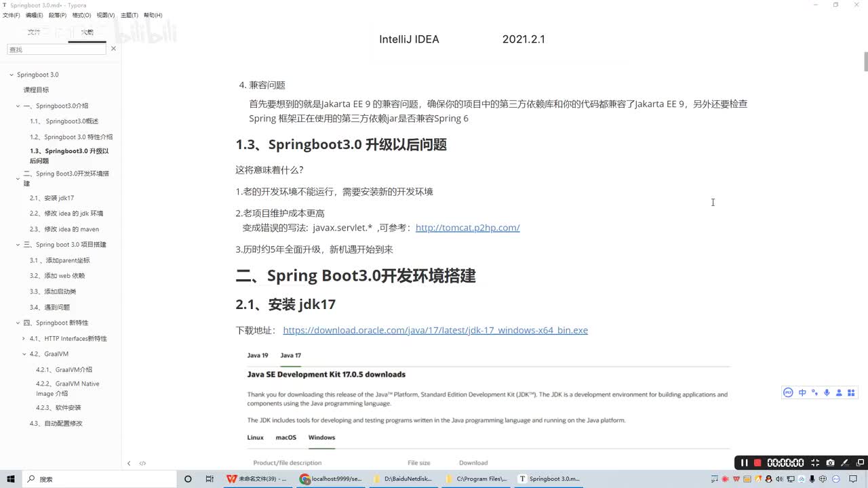The width and height of the screenshot is (868, 488).
Task: Collapse 三、Spring boot 3.0 项目搭建 outline section
Action: coord(18,245)
